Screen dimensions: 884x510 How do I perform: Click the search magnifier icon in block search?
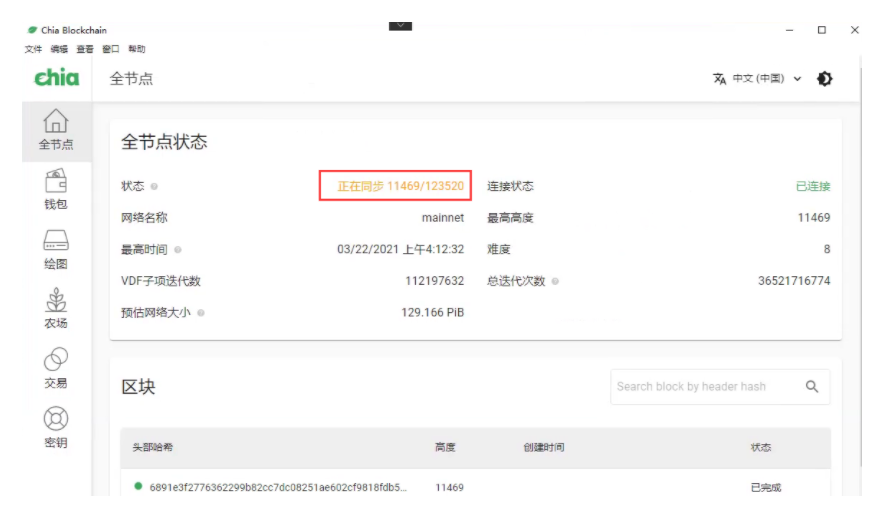point(812,387)
